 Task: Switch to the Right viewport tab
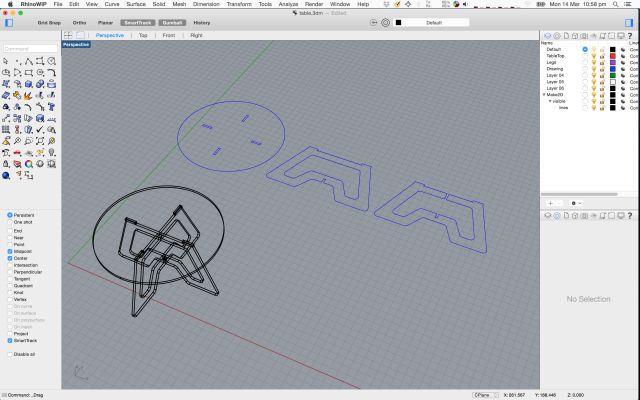click(196, 36)
